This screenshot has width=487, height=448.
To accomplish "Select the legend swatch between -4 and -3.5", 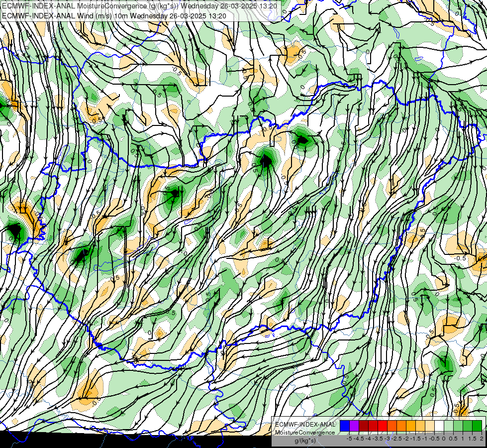I will [x=373, y=426].
